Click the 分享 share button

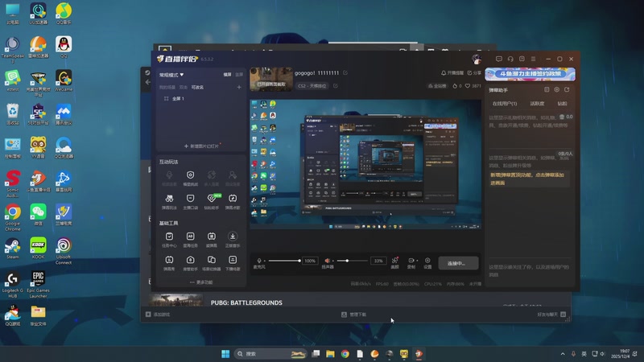point(474,73)
